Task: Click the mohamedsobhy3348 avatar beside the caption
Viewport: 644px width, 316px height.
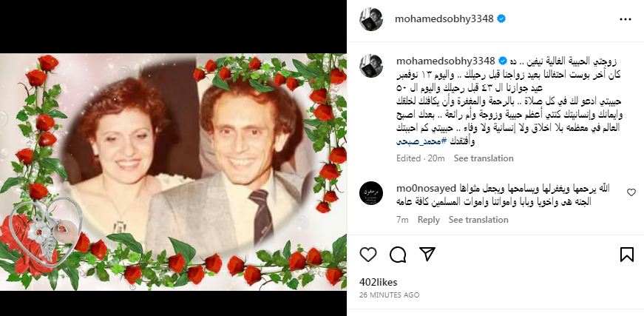Action: (x=371, y=66)
